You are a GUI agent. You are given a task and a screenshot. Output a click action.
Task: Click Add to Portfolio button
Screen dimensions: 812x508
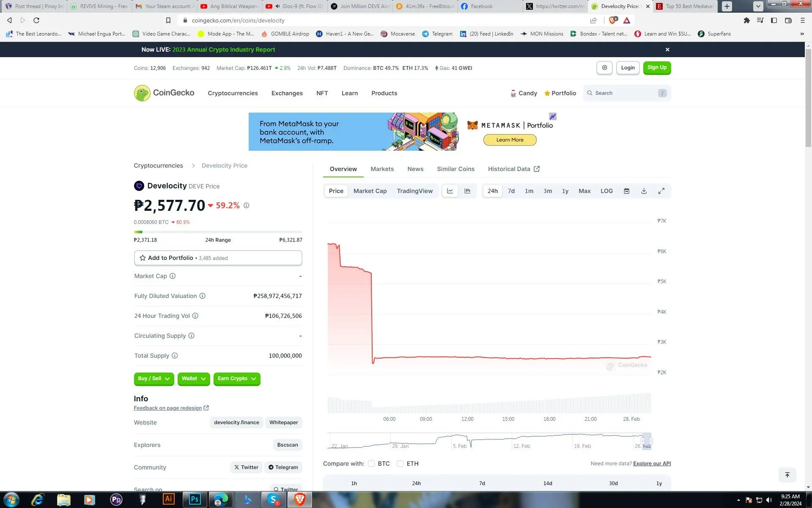pyautogui.click(x=218, y=258)
